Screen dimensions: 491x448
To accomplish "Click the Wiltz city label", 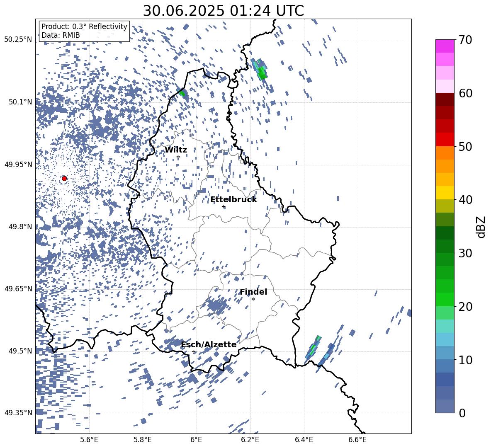I will tap(176, 150).
